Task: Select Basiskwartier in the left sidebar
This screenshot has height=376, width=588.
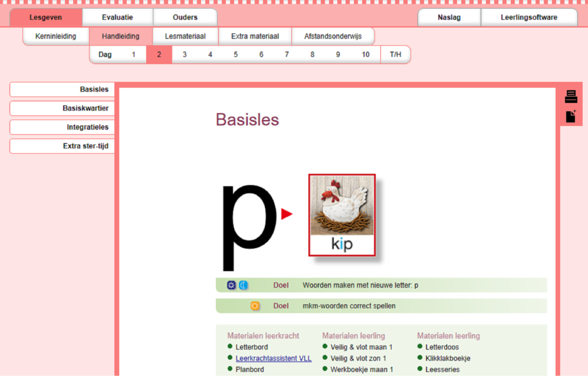Action: [x=62, y=108]
